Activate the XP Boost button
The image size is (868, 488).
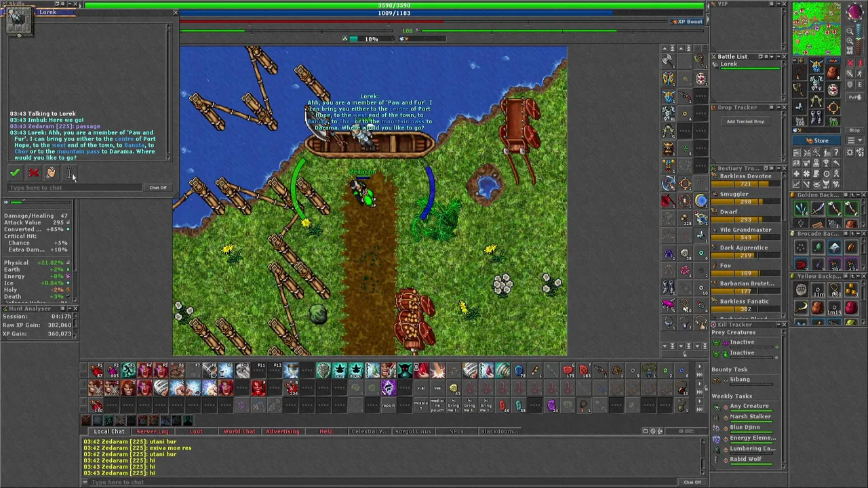pyautogui.click(x=686, y=21)
